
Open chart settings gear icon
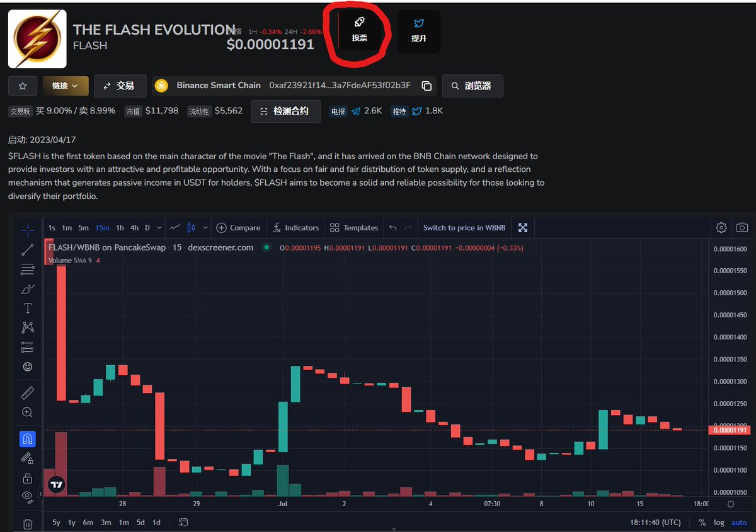click(x=721, y=228)
